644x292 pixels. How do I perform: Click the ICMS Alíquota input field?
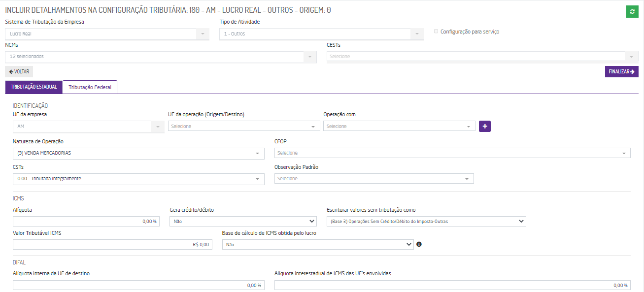[86, 222]
